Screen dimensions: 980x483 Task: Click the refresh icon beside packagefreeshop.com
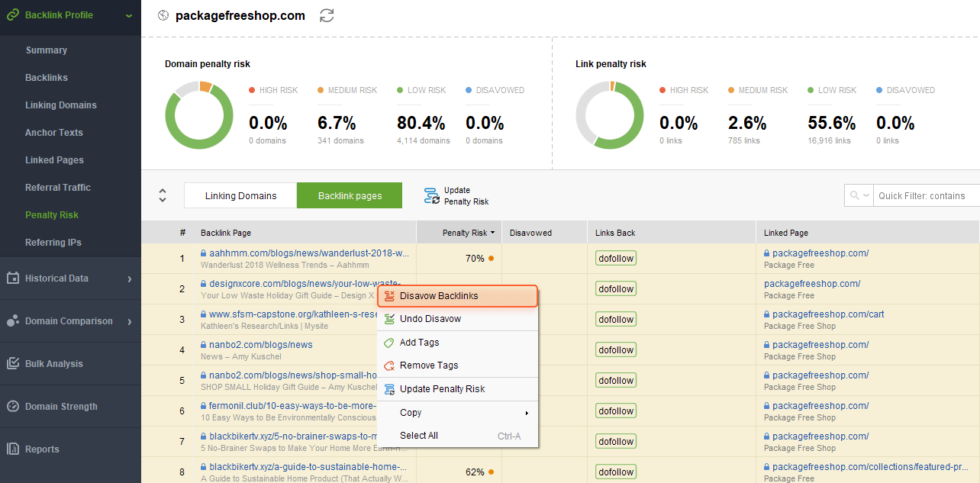pyautogui.click(x=327, y=15)
